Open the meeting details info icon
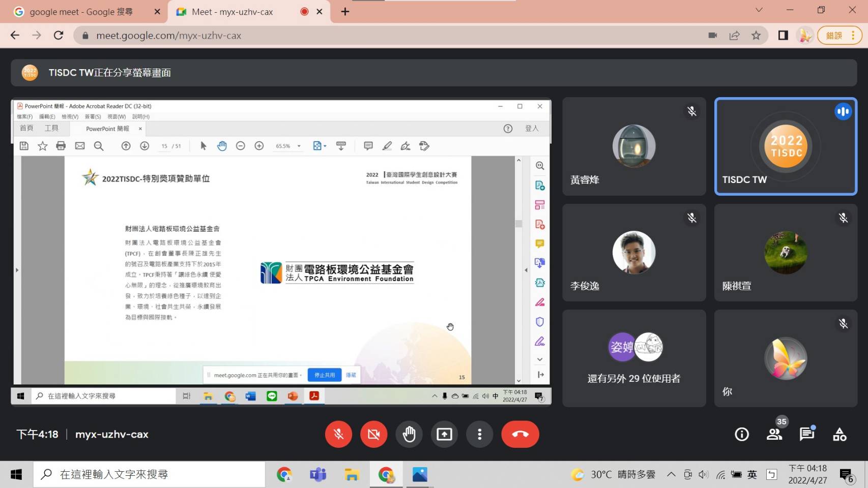This screenshot has width=868, height=488. (741, 434)
